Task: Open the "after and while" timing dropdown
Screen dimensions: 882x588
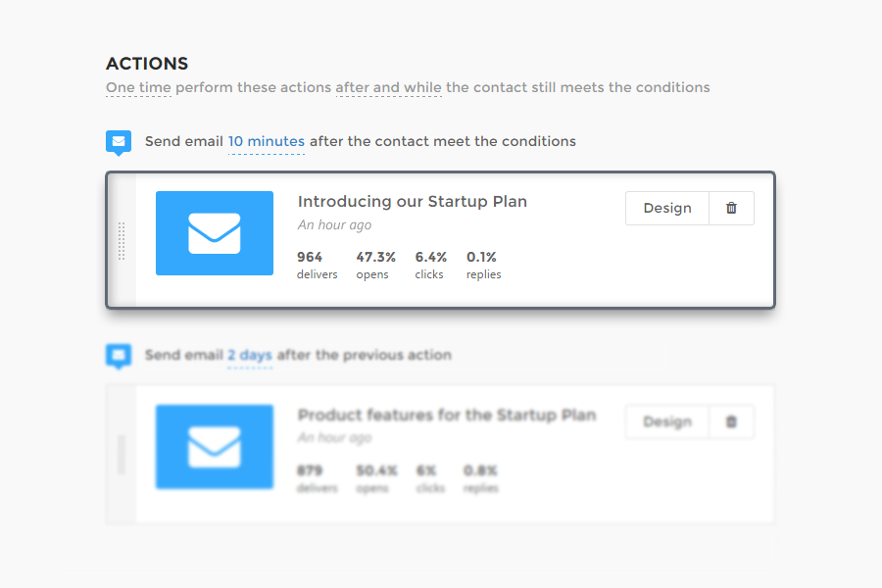Action: (x=389, y=87)
